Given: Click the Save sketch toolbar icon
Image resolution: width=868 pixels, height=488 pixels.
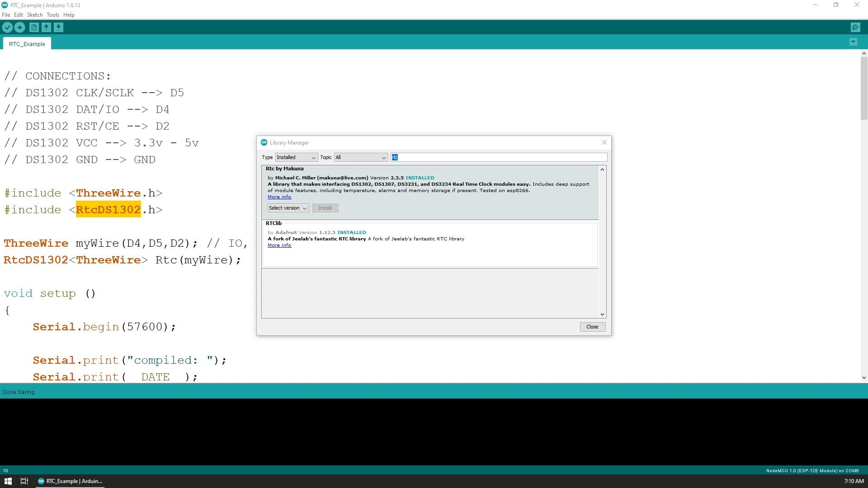Looking at the screenshot, I should coord(58,28).
